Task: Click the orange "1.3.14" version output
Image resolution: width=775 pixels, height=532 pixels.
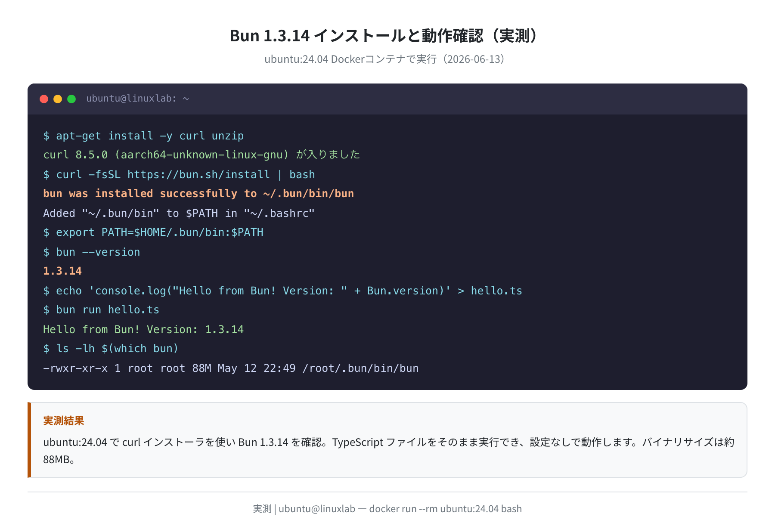Action: [x=62, y=271]
